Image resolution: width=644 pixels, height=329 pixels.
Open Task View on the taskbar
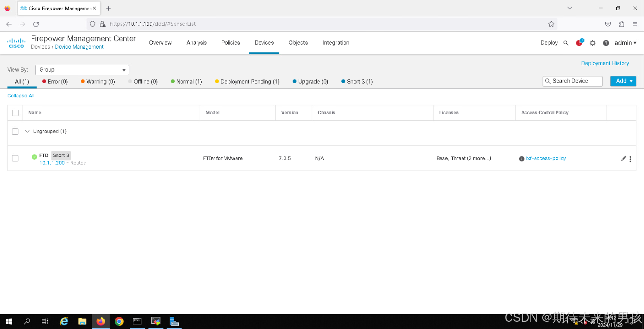(45, 321)
